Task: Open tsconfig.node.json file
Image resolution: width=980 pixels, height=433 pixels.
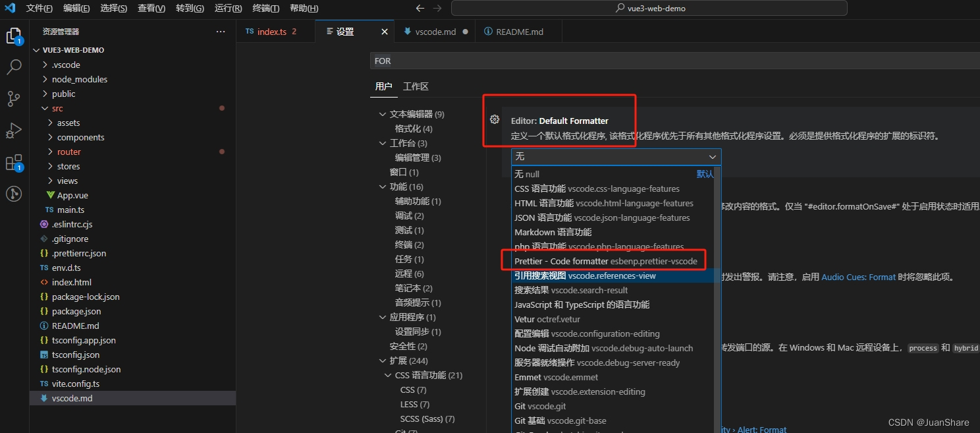Action: pyautogui.click(x=86, y=369)
